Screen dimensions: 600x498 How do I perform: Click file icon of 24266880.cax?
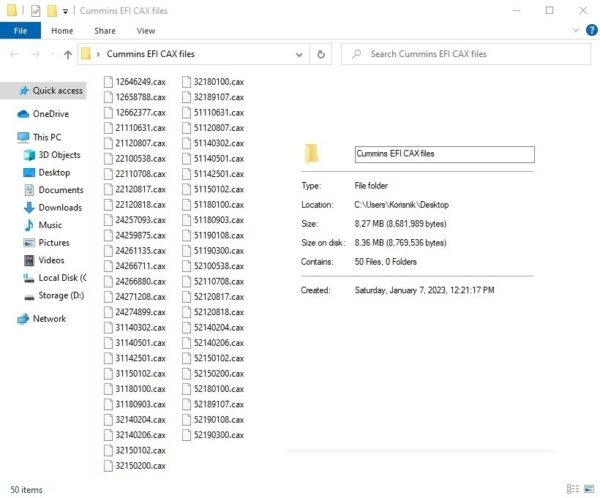108,281
